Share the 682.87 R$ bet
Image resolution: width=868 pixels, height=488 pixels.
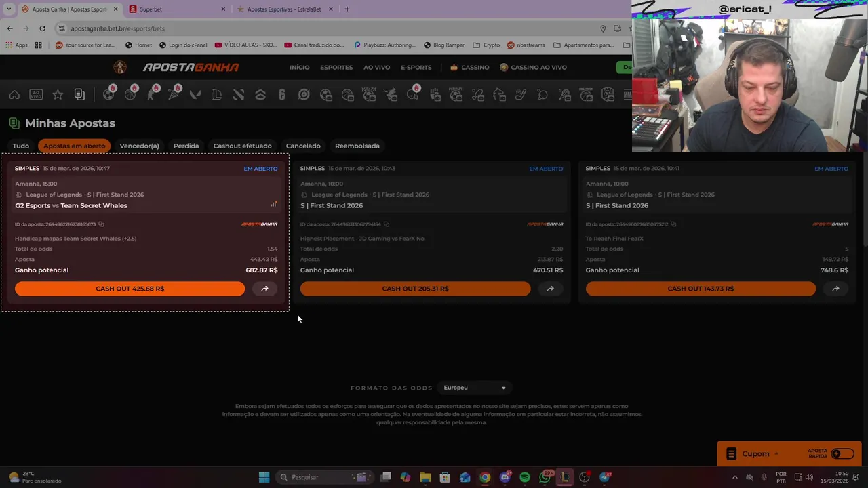click(264, 289)
